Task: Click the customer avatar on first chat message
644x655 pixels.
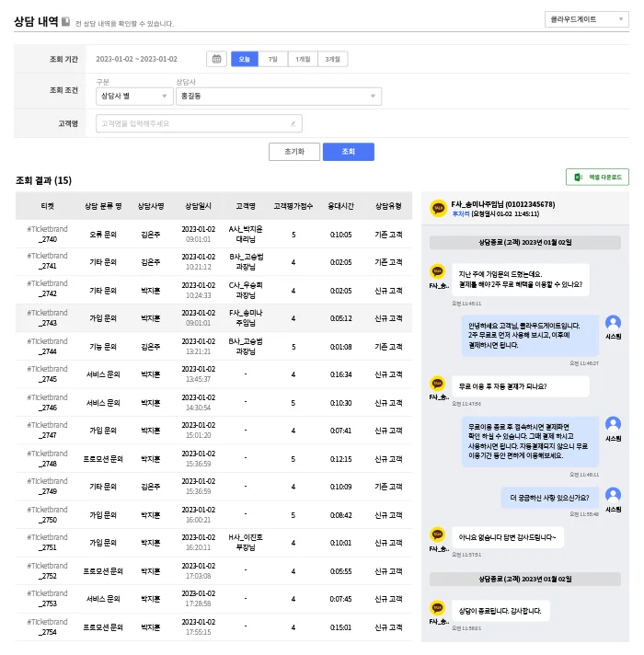Action: (438, 271)
